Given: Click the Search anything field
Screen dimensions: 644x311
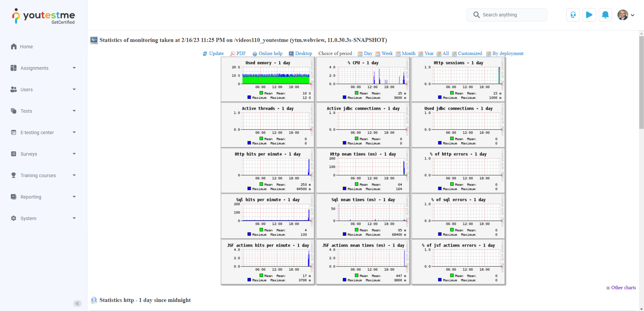Looking at the screenshot, I should (x=507, y=15).
